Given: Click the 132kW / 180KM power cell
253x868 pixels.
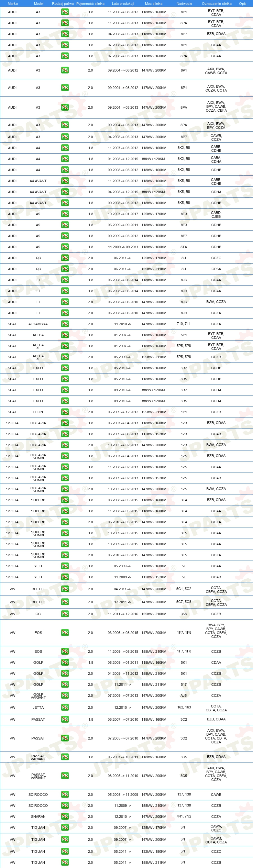Looking at the screenshot, I should (154, 851).
